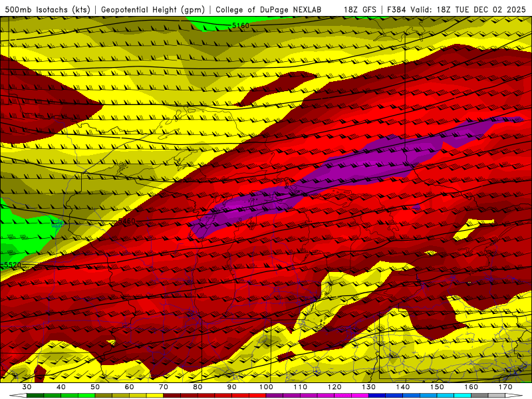This screenshot has height=399, width=532.
Task: Click the "18Z GFS" model run label
Action: point(360,10)
